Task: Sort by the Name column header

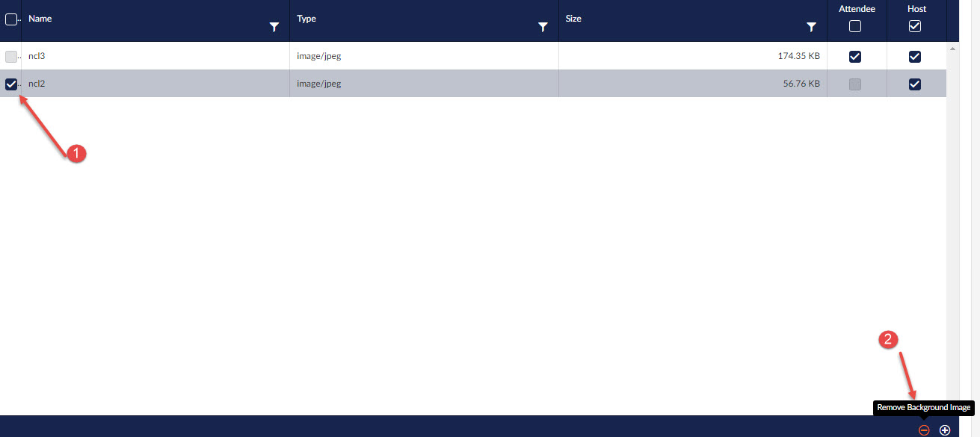Action: click(40, 19)
